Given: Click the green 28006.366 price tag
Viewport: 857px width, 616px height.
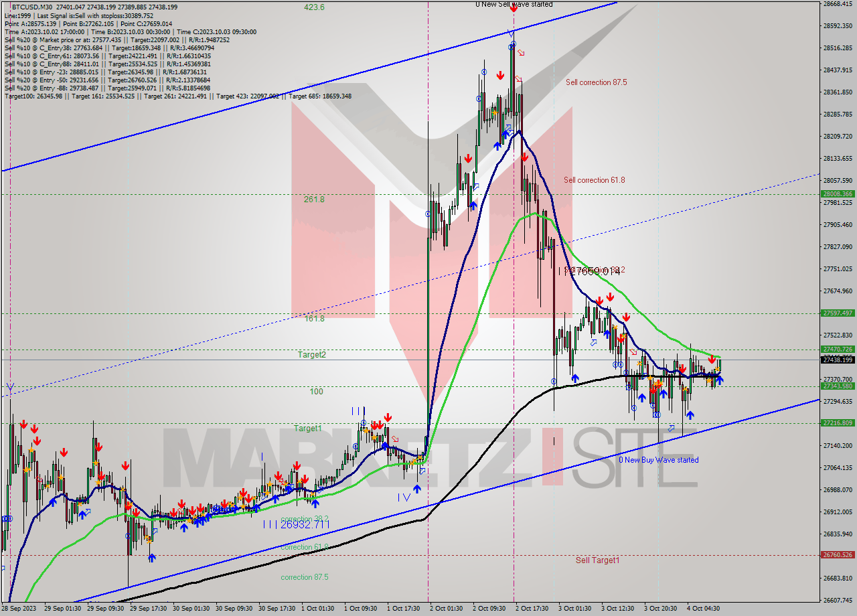Looking at the screenshot, I should pos(838,194).
